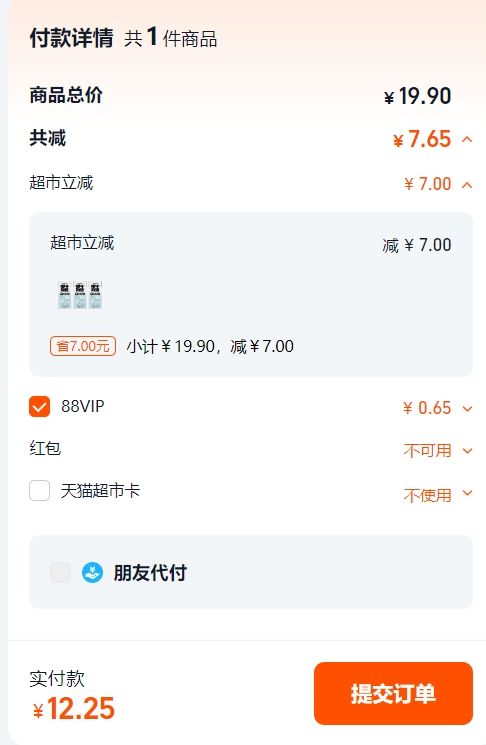Click the 天猫超市卡 label
486x745 pixels.
[x=100, y=491]
